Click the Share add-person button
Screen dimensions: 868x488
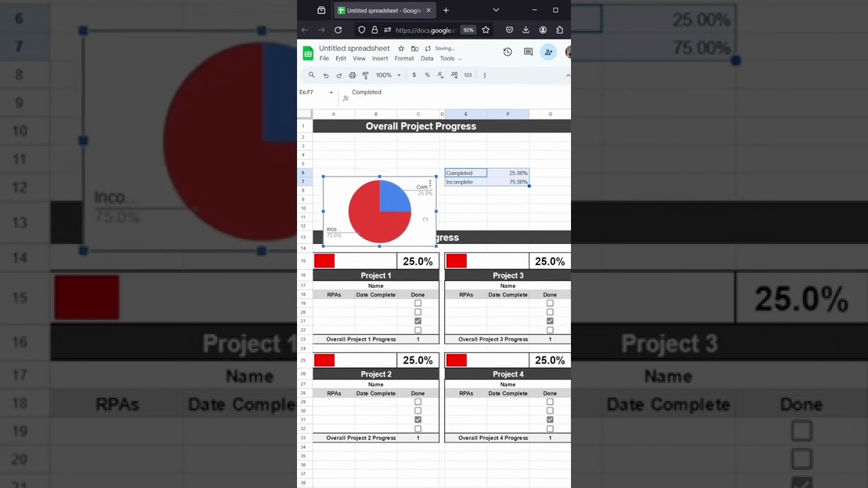[x=548, y=52]
